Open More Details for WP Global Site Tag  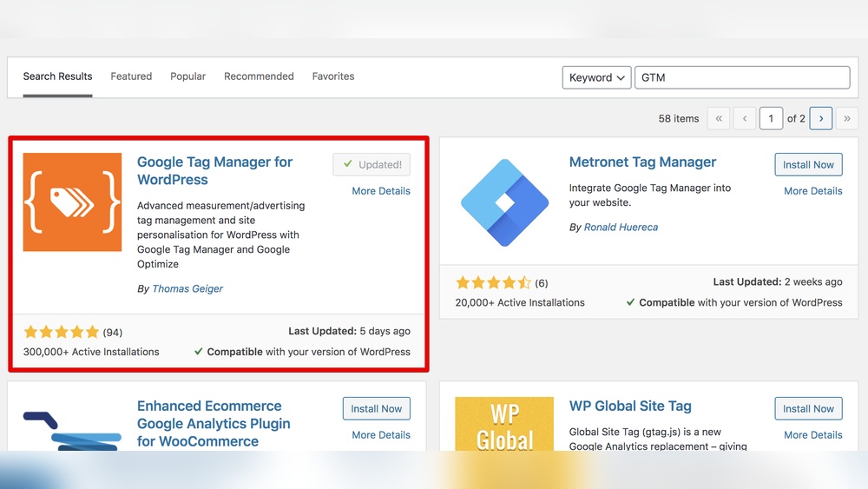(813, 435)
